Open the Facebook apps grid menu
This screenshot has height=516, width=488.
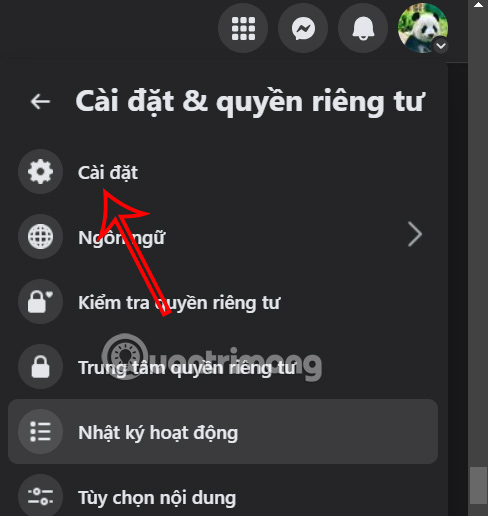tap(243, 28)
